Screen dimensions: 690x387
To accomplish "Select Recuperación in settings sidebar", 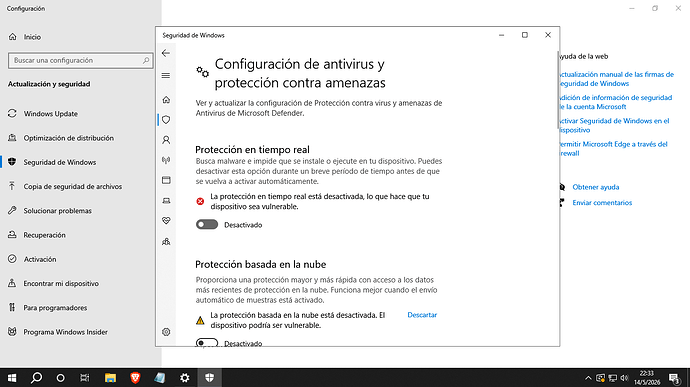I will click(44, 235).
